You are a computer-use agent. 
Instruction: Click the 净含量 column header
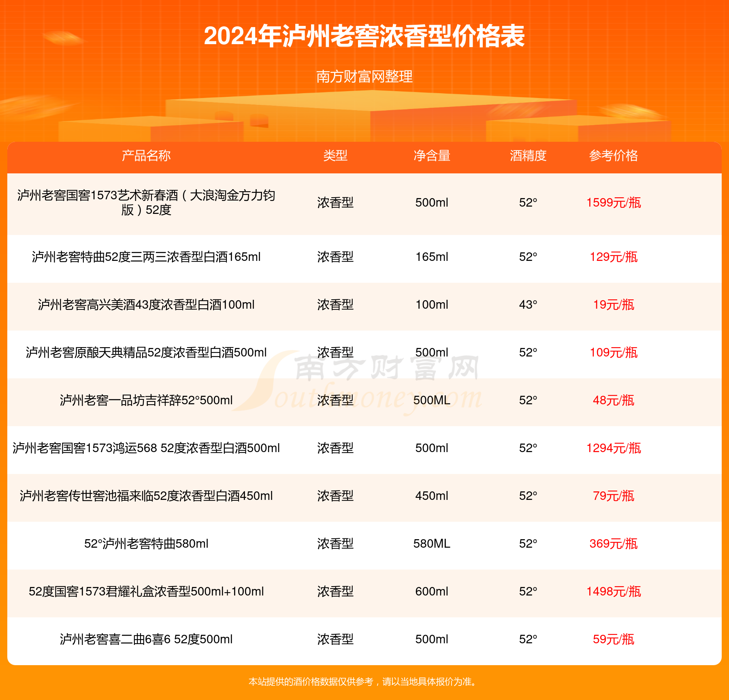click(432, 156)
